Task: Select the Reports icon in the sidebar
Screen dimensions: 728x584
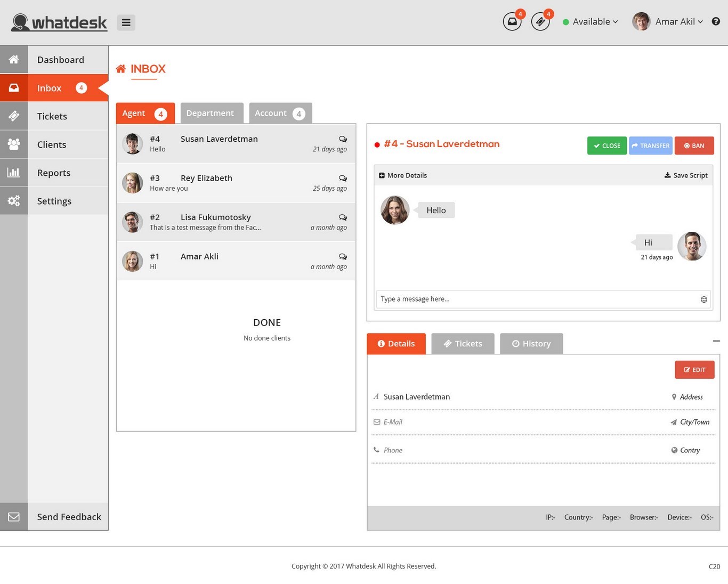Action: point(13,172)
